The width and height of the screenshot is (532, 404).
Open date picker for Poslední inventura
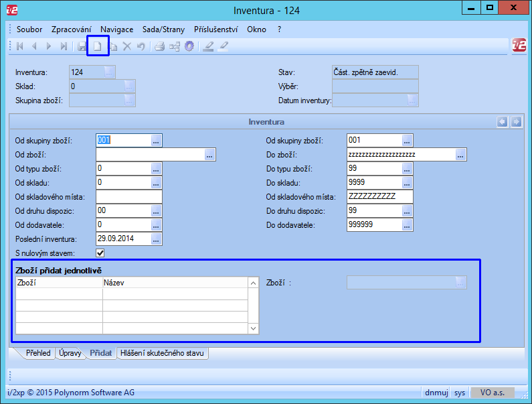pyautogui.click(x=156, y=239)
